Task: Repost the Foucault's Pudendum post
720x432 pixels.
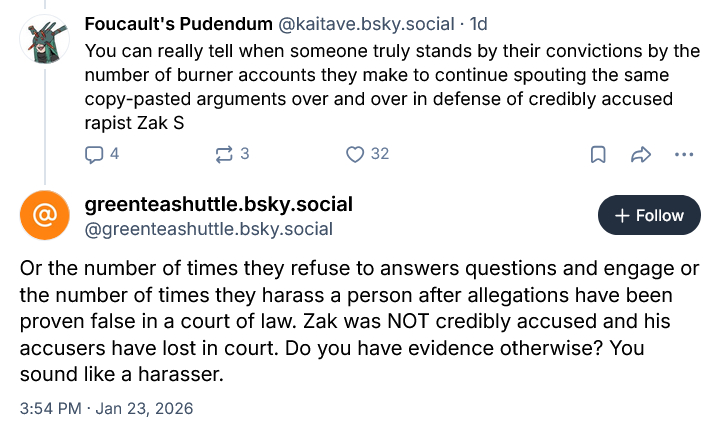Action: tap(224, 154)
